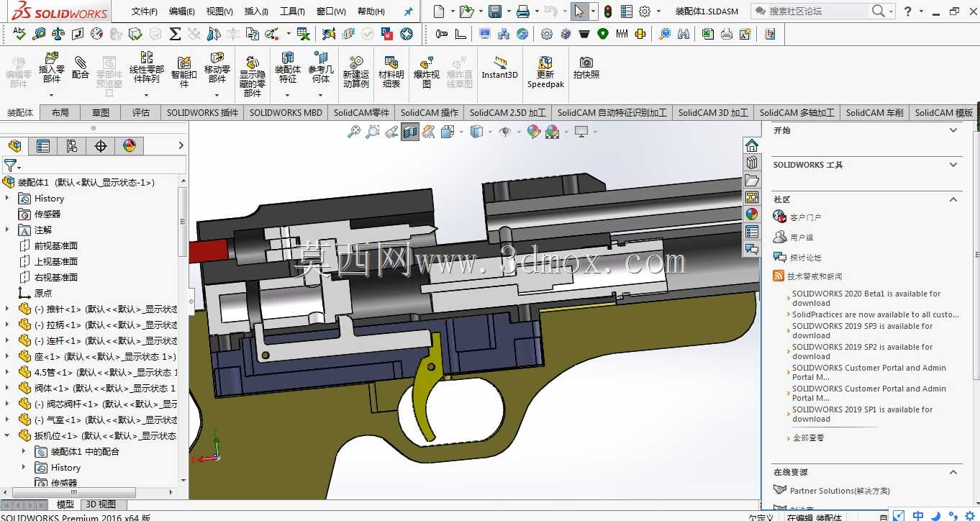Click the Apply Scene icon
This screenshot has width=980, height=521.
click(553, 132)
